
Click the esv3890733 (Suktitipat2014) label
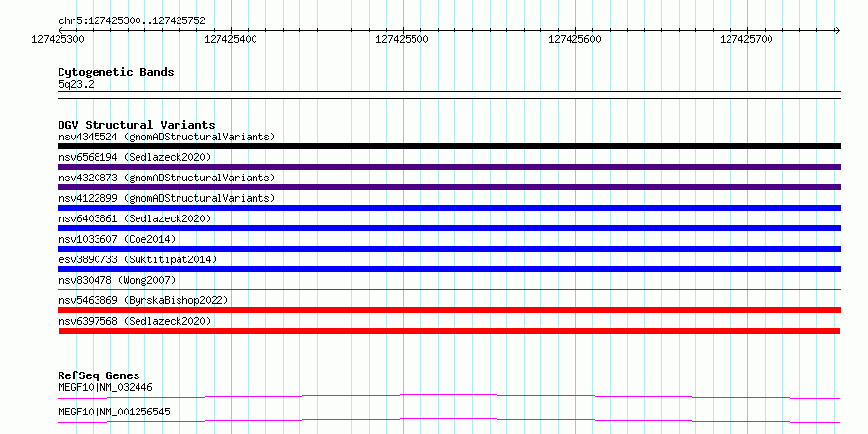(138, 259)
